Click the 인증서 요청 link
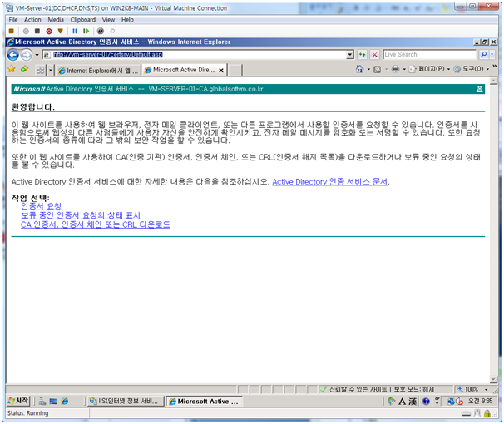The image size is (504, 424). pyautogui.click(x=41, y=206)
